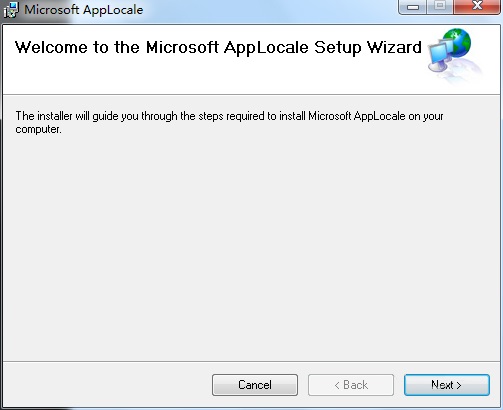The width and height of the screenshot is (503, 410).
Task: Close the AppLocale installer with red X
Action: click(477, 6)
